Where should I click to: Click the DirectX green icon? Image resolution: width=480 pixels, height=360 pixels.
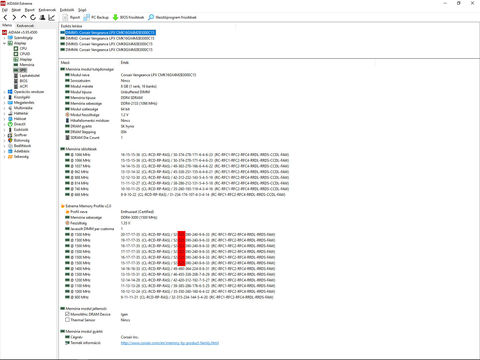[x=10, y=124]
